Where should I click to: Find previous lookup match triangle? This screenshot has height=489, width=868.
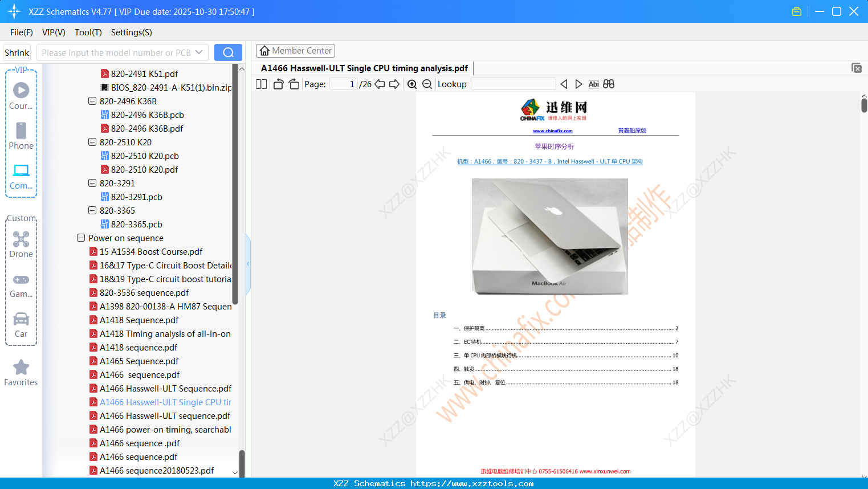tap(564, 84)
